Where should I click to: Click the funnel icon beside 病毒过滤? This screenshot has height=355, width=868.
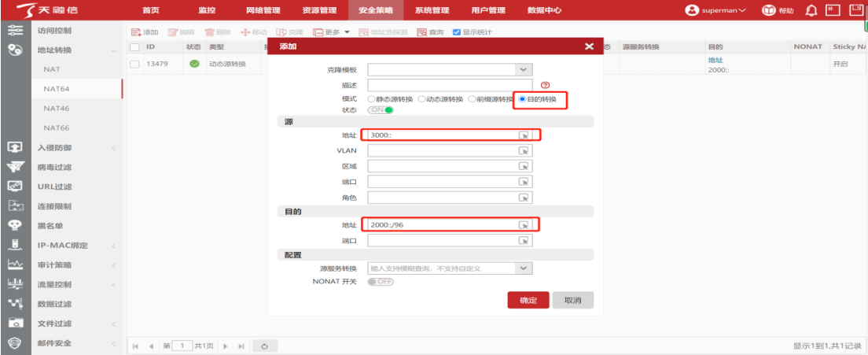tap(15, 167)
